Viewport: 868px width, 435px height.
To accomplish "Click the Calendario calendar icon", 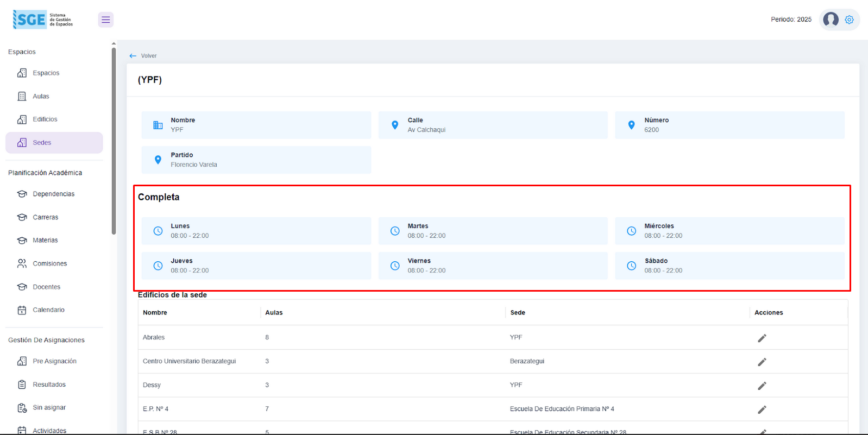I will [22, 310].
